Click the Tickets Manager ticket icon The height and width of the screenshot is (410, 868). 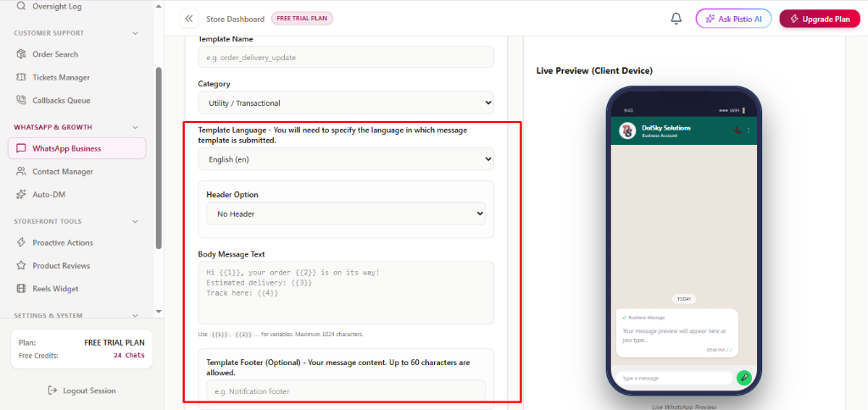pyautogui.click(x=21, y=77)
